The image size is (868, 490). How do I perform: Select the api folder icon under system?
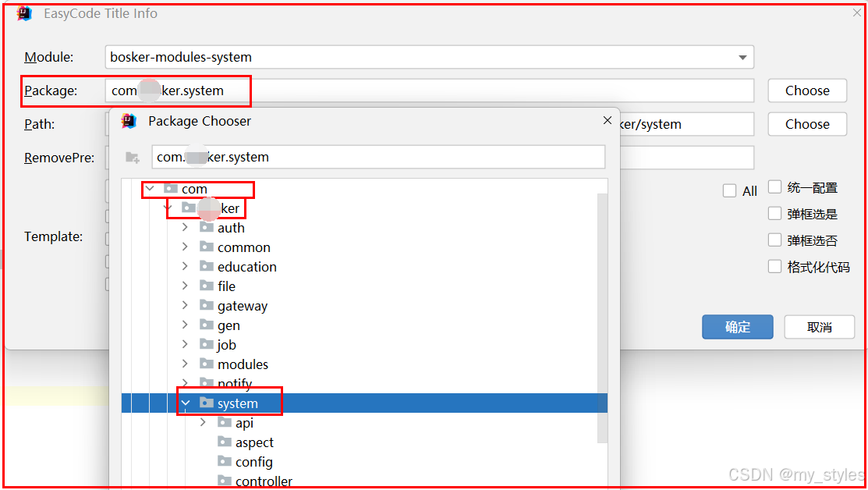[x=224, y=422]
